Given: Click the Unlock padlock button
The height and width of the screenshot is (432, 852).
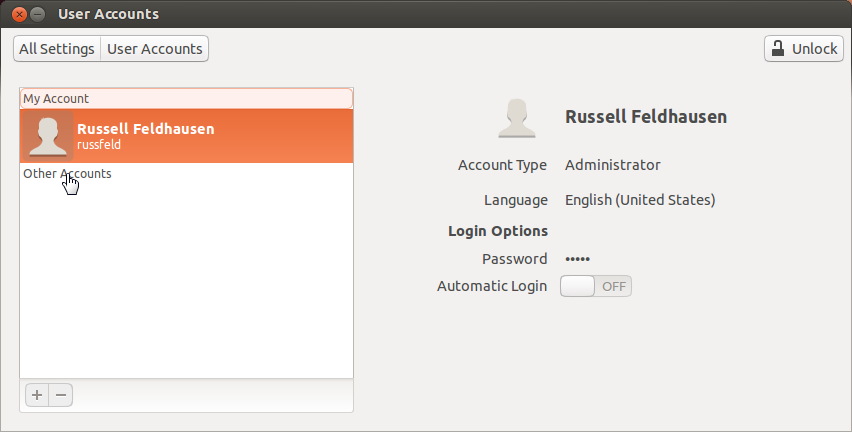Looking at the screenshot, I should [x=803, y=49].
